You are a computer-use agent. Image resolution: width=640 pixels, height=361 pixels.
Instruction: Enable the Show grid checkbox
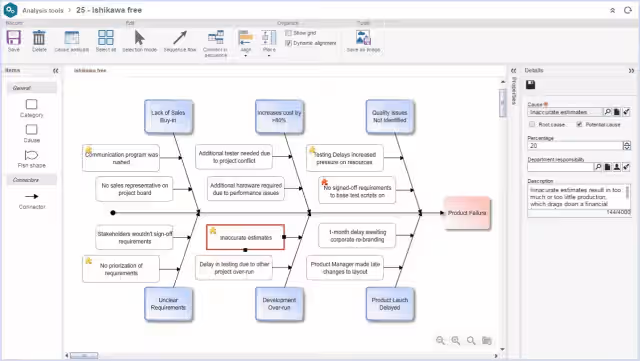point(288,33)
